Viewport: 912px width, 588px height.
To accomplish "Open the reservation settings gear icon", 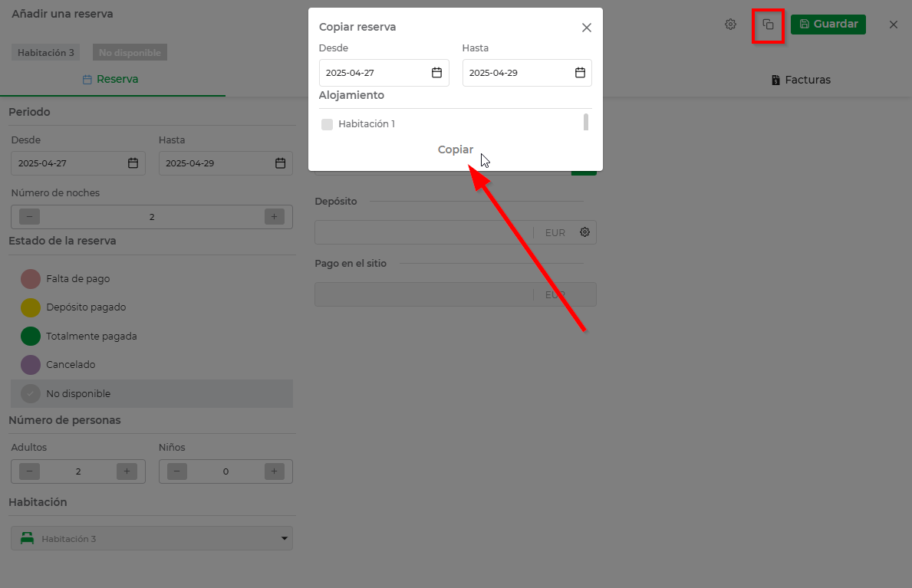I will coord(730,25).
